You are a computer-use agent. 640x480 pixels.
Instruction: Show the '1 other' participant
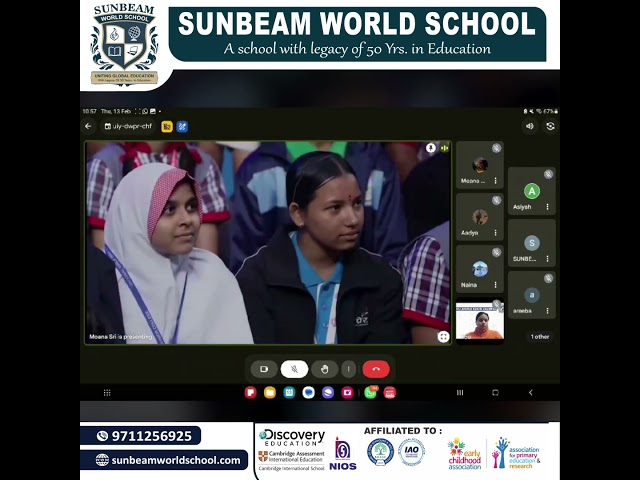click(540, 337)
